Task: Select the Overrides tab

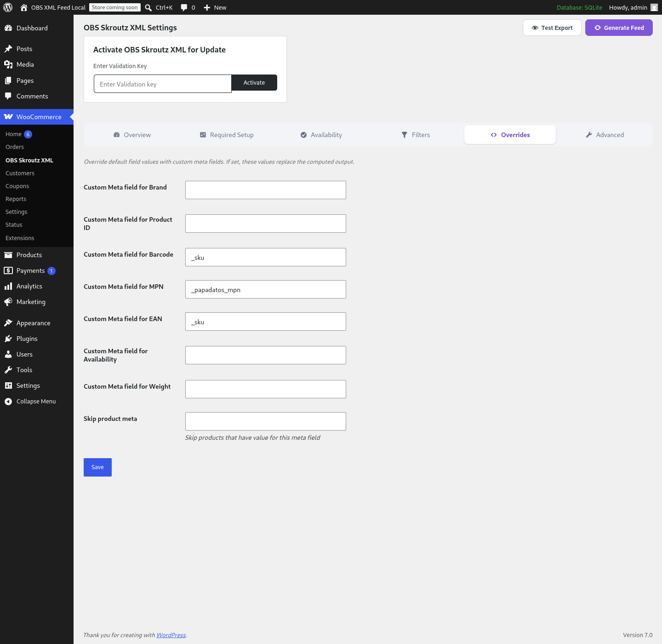Action: (510, 135)
